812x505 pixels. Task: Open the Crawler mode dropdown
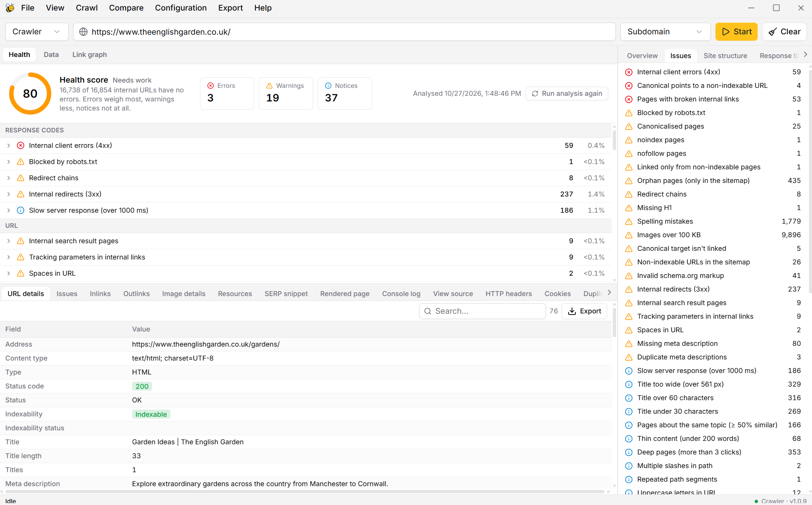[x=37, y=32]
